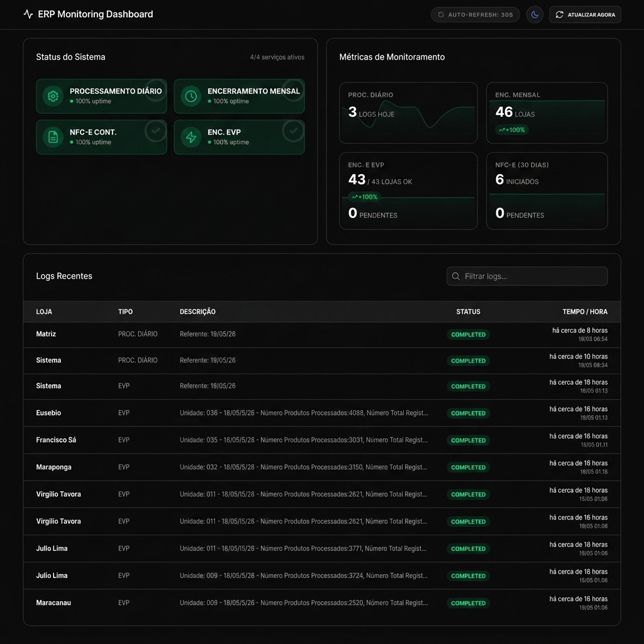Screen dimensions: 644x644
Task: Click '4/4 serviços ativos' label
Action: (277, 57)
